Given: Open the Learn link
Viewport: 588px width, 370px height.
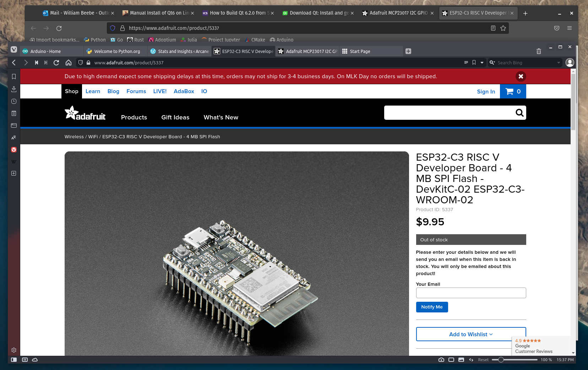Looking at the screenshot, I should (93, 91).
